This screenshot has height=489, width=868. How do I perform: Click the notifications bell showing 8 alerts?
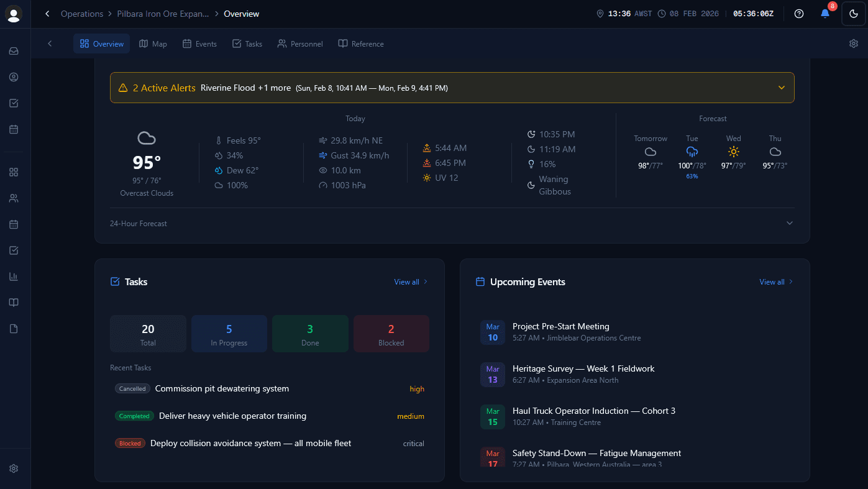coord(825,13)
